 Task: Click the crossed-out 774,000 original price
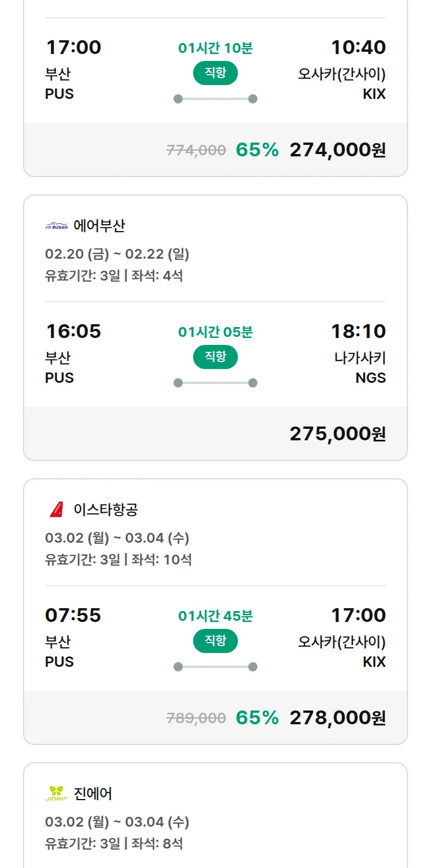[196, 150]
